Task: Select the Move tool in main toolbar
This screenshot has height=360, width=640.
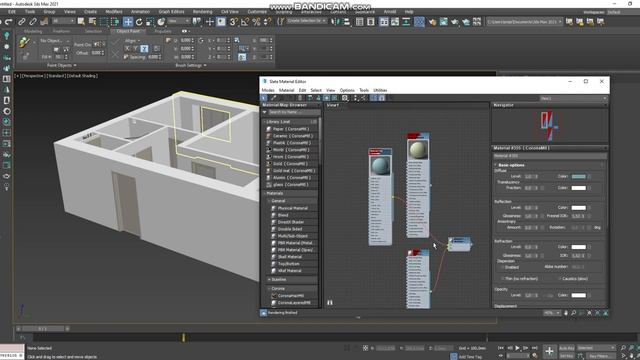Action: click(128, 22)
